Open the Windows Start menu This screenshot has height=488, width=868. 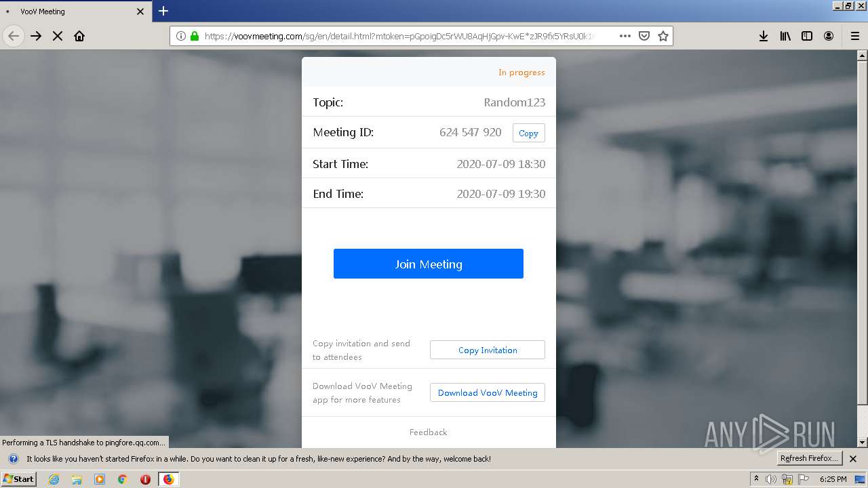click(x=18, y=479)
